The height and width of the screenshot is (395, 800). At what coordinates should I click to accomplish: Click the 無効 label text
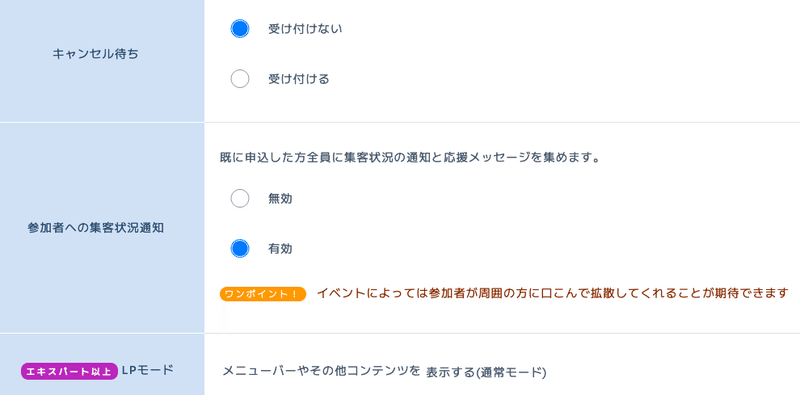280,199
